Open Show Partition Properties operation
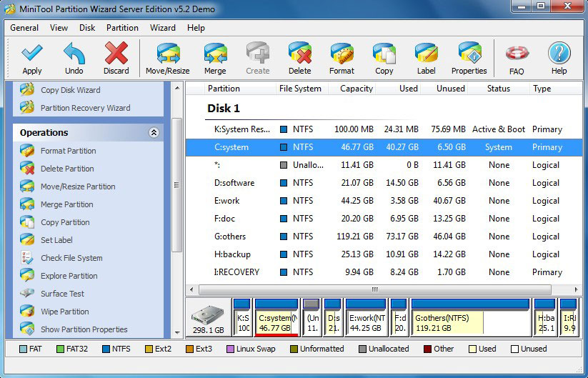588x378 pixels. point(74,329)
